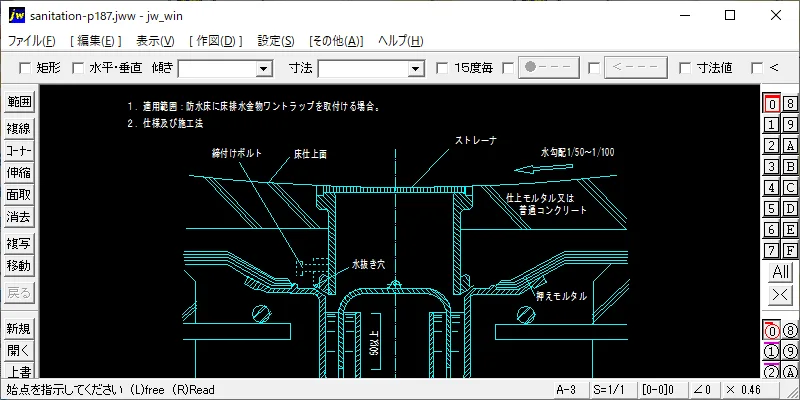Click the × 0.46 zoom factor button
Screen dimensions: 800x400
tap(750, 390)
